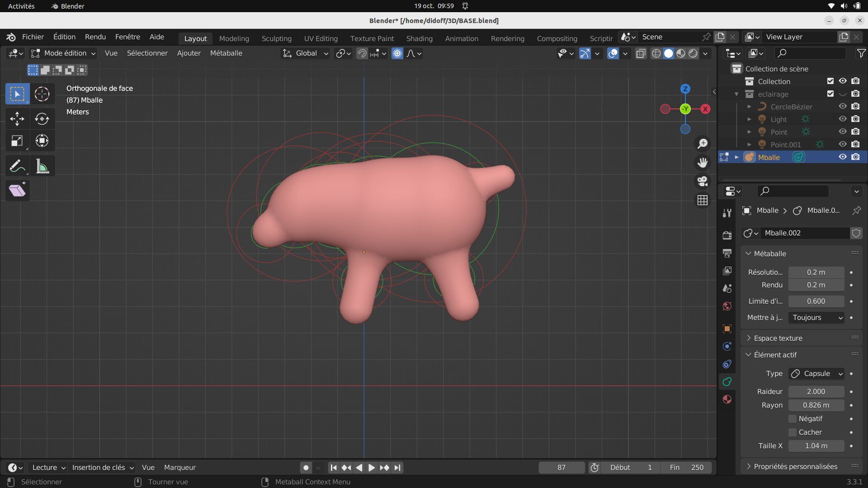The image size is (868, 488).
Task: Play the animation forward
Action: tap(372, 468)
